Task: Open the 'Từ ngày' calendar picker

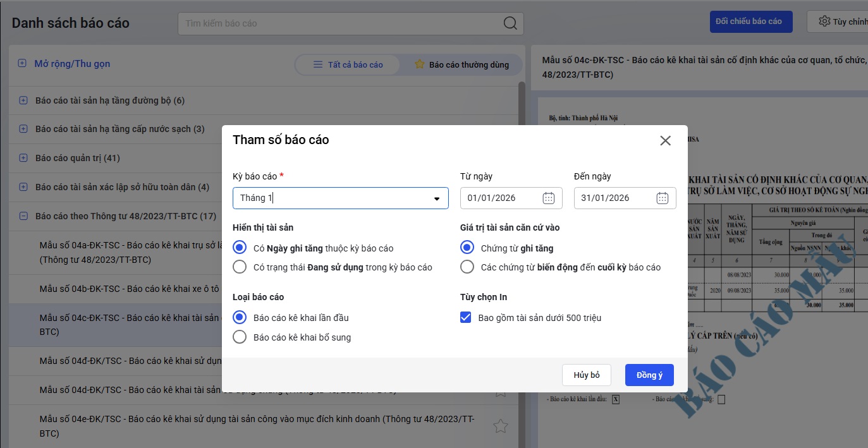Action: tap(548, 198)
